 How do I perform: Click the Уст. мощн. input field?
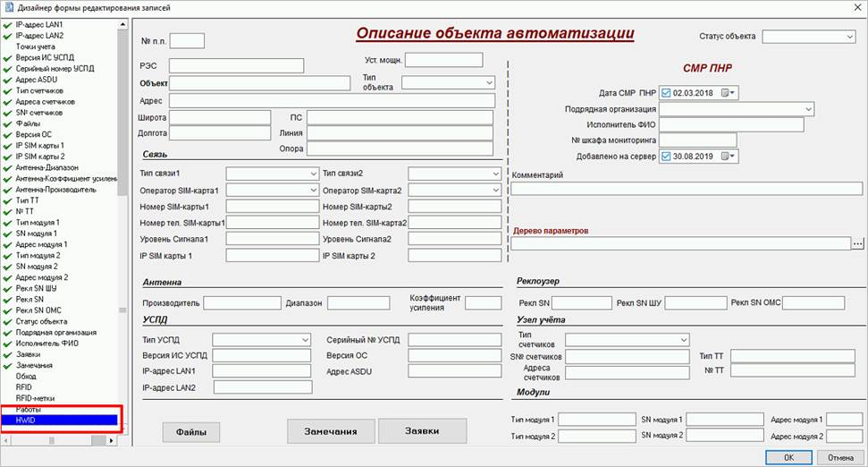click(x=444, y=60)
